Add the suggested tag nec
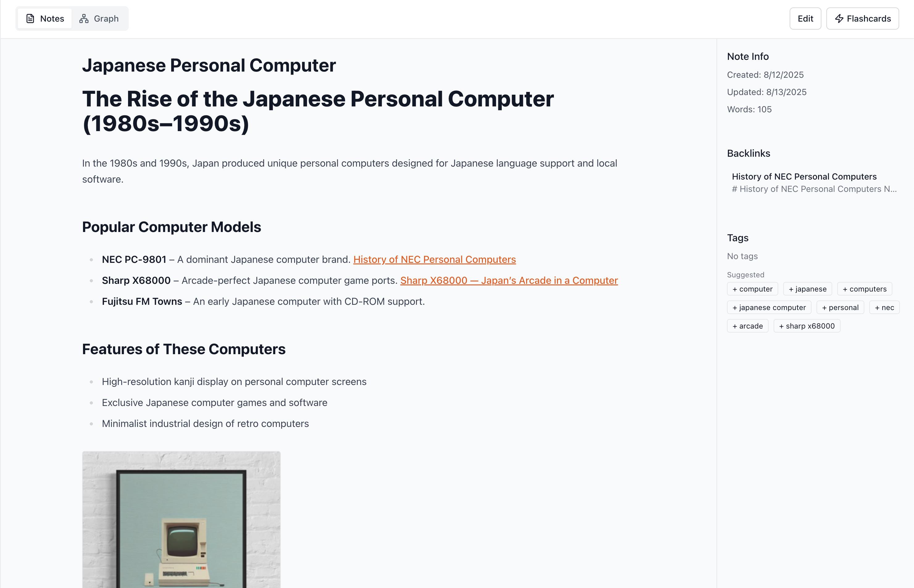Image resolution: width=914 pixels, height=588 pixels. click(884, 308)
